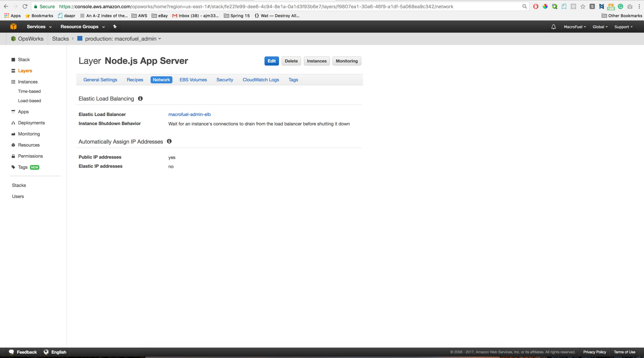Open daapr bookmark

[67, 16]
